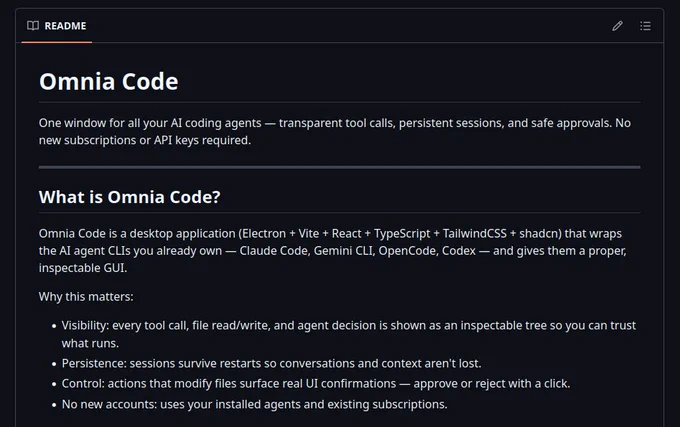This screenshot has height=427, width=680.
Task: Click the 'No new accounts' bullet text
Action: pyautogui.click(x=255, y=404)
